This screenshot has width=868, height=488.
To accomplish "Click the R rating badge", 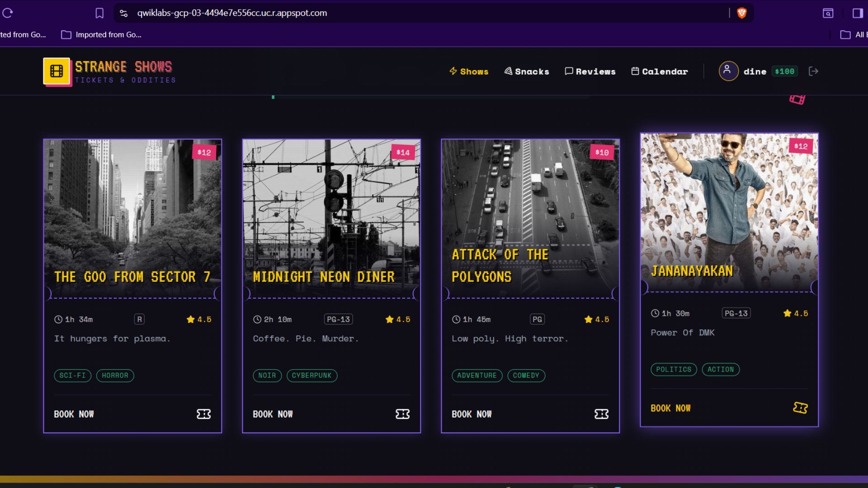I will [139, 319].
